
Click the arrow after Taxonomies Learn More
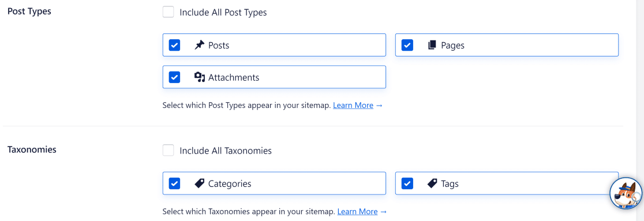pos(383,212)
